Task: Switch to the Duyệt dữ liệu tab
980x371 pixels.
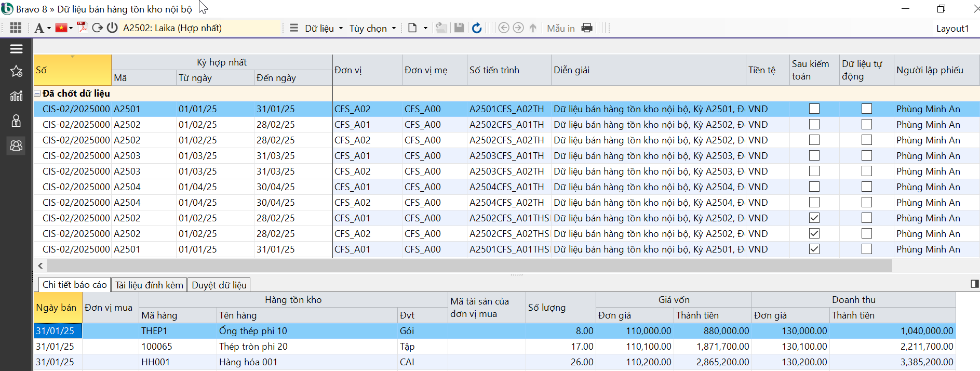Action: click(219, 285)
